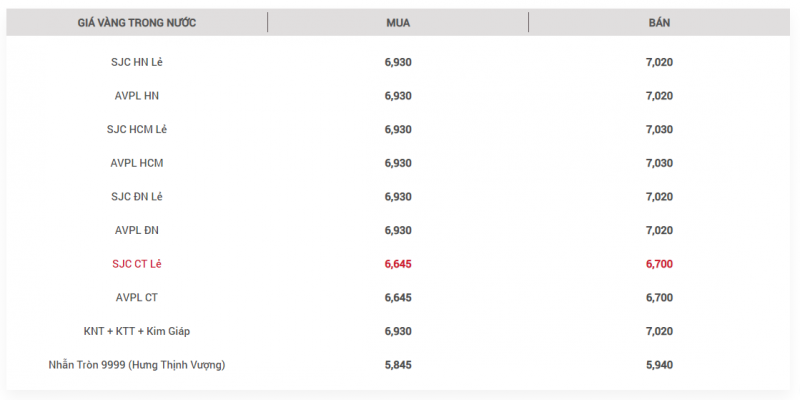Click the red 6,645 buy price for SJC CT Lẻ
The width and height of the screenshot is (800, 400).
click(x=398, y=264)
